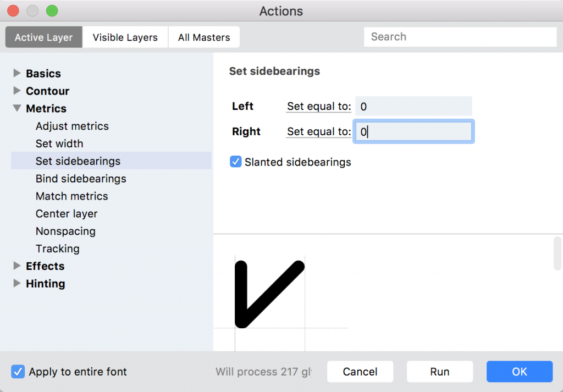Click the Left sidebearing value field
The height and width of the screenshot is (392, 563).
(413, 106)
